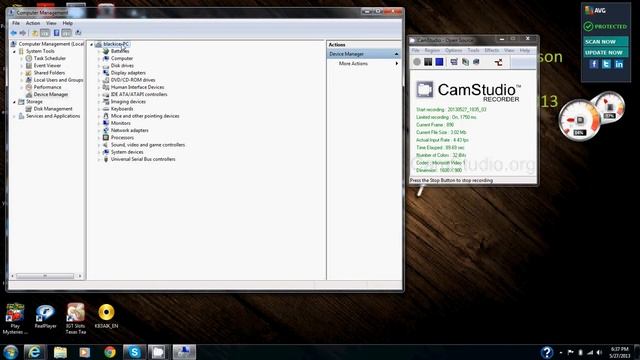Select Event Viewer in the console tree
Screen dimensions: 640x360
47,66
